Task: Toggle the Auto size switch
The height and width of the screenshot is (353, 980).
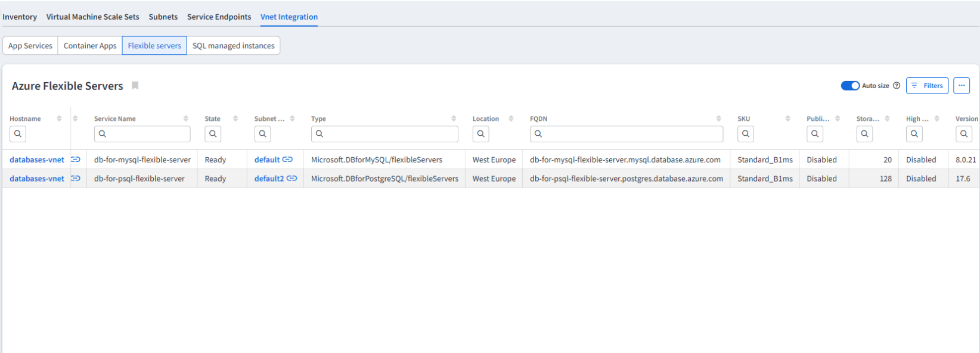Action: (x=850, y=86)
